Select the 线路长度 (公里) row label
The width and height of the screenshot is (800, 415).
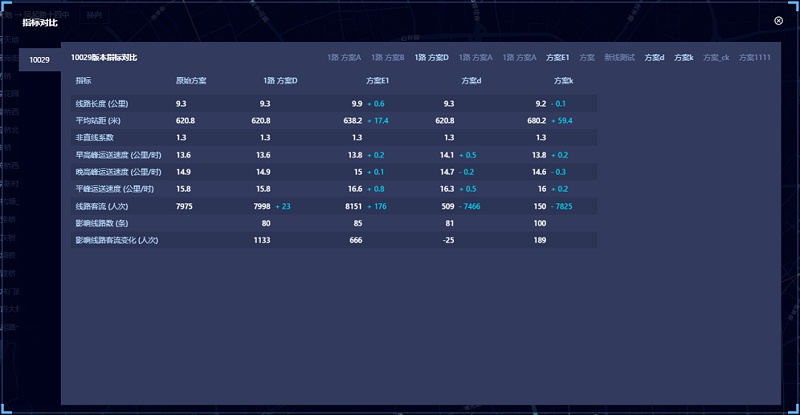[x=102, y=104]
